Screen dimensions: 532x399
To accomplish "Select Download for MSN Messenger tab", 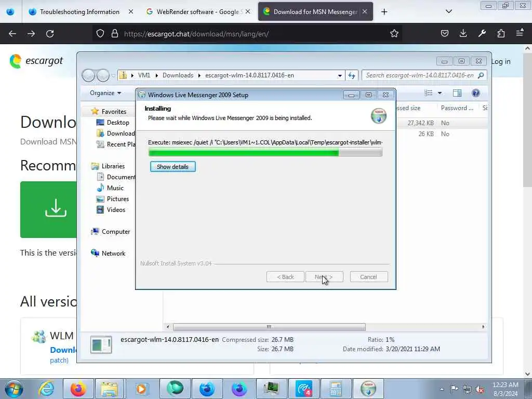I will pyautogui.click(x=315, y=12).
